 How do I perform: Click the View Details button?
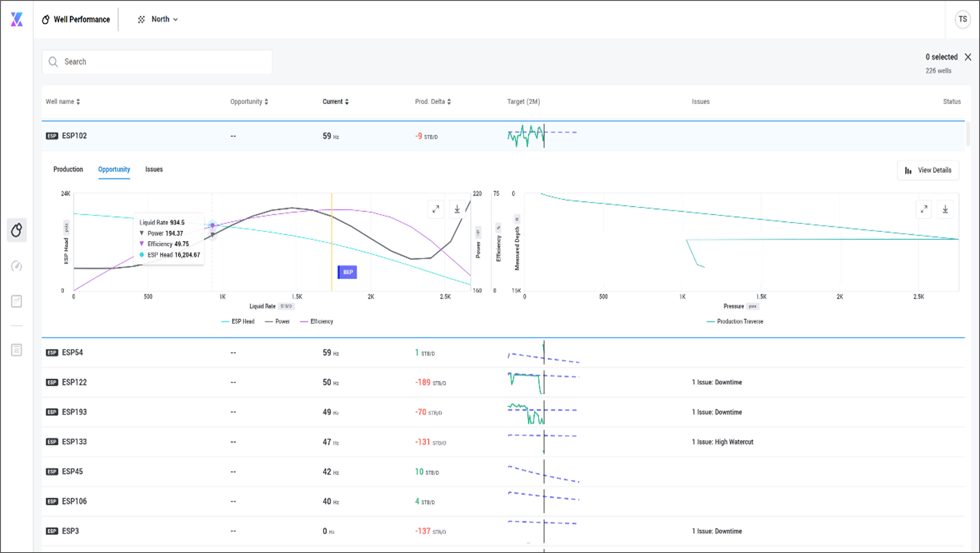(x=928, y=170)
